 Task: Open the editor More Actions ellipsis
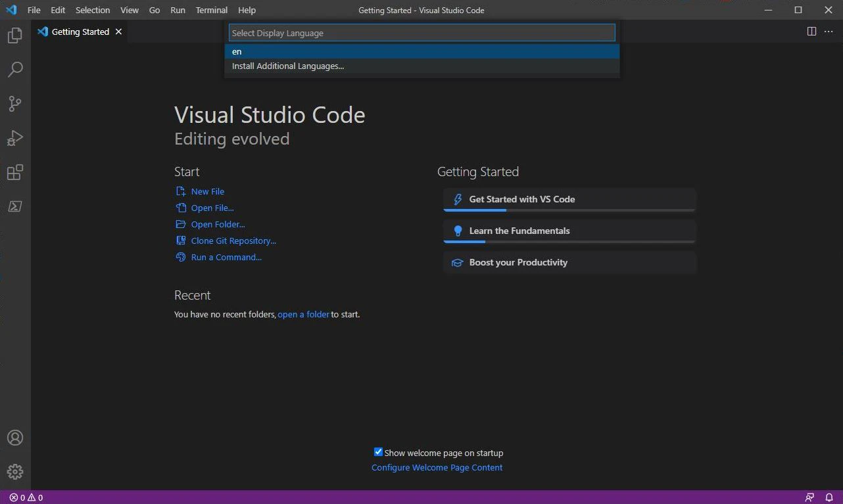tap(829, 32)
